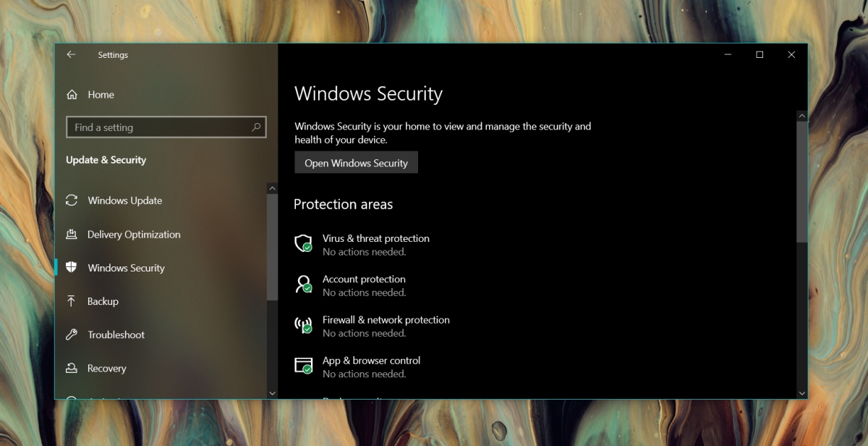868x446 pixels.
Task: Minimize the Settings window
Action: [x=727, y=54]
